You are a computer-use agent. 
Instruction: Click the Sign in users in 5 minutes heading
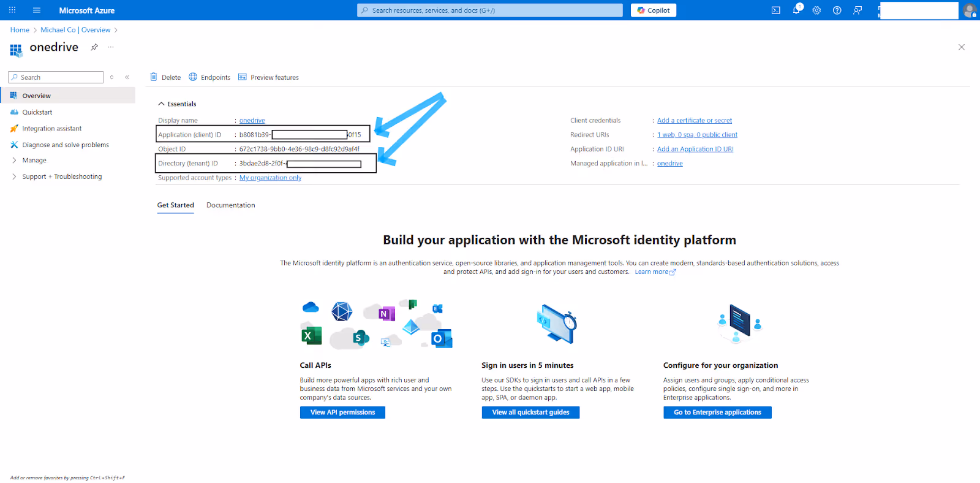527,365
